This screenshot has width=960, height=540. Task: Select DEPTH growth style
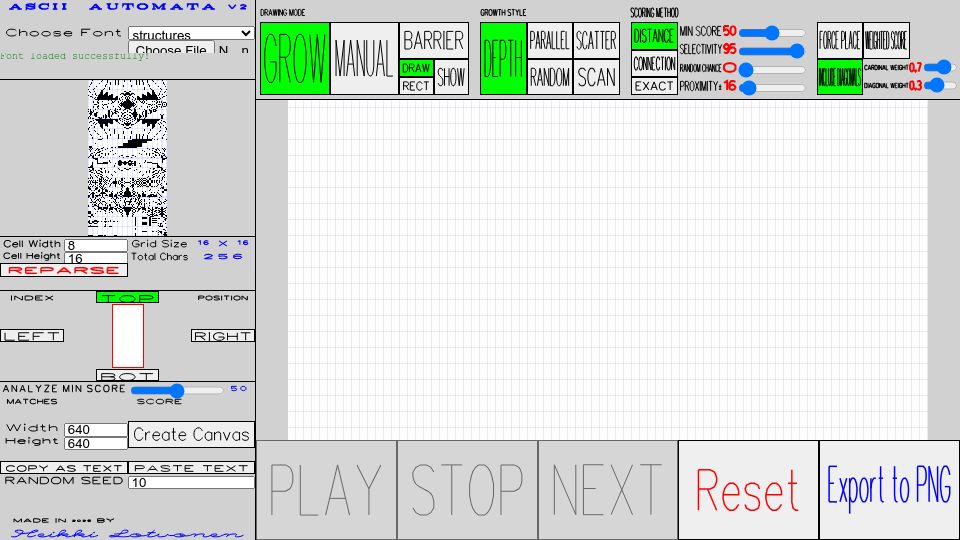(503, 59)
